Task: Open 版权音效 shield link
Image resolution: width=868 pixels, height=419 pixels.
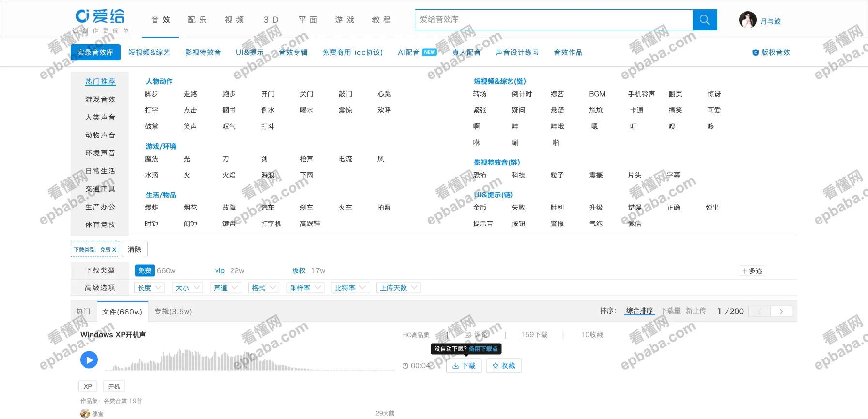Action: point(771,52)
